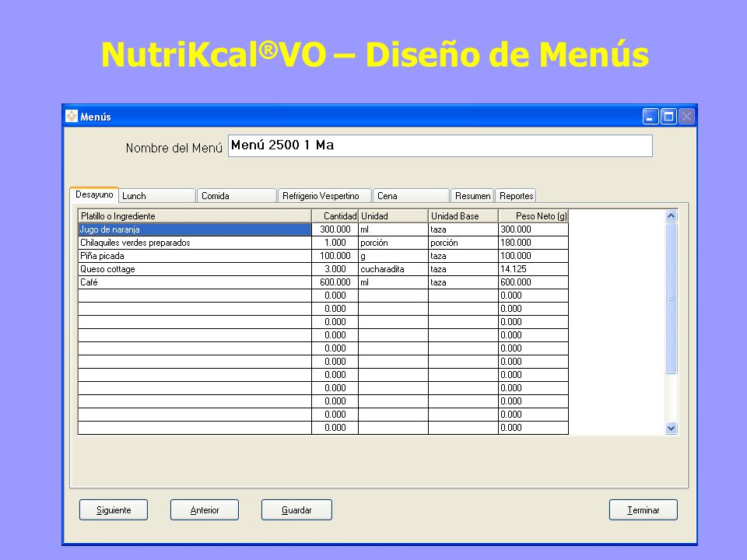Open the Reportes tab
The image size is (747, 560).
(x=516, y=196)
